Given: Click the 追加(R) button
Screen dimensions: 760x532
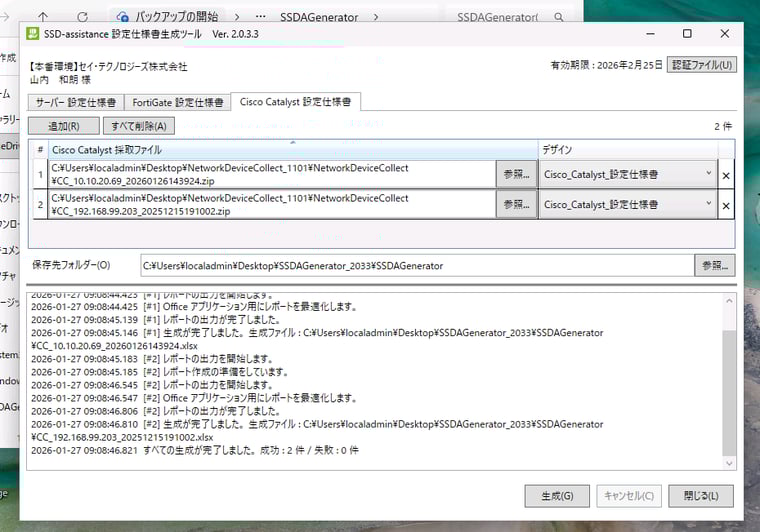Looking at the screenshot, I should pos(63,126).
